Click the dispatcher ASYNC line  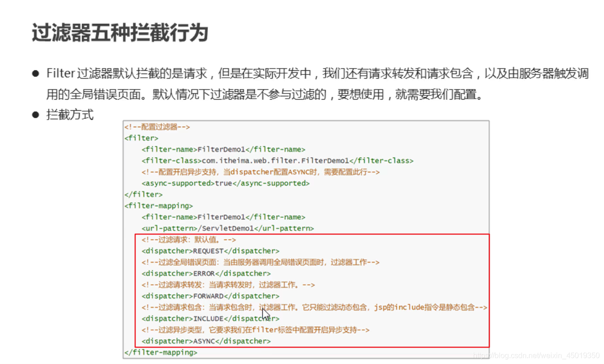tap(206, 341)
